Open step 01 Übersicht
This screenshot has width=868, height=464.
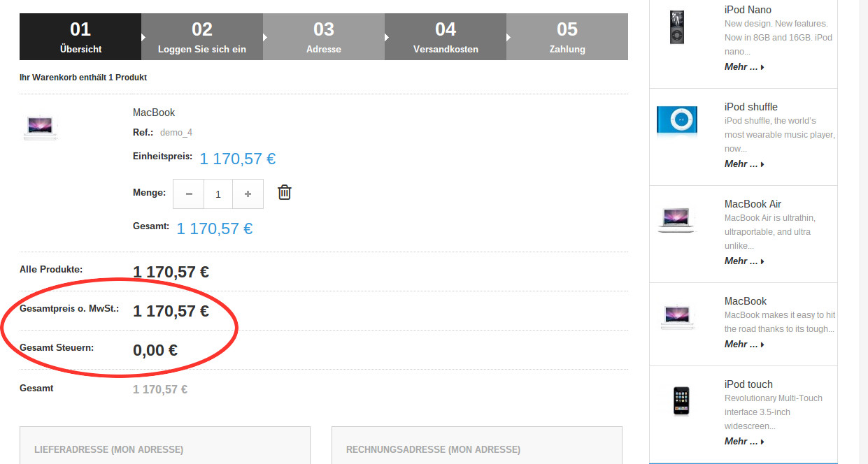pos(80,37)
